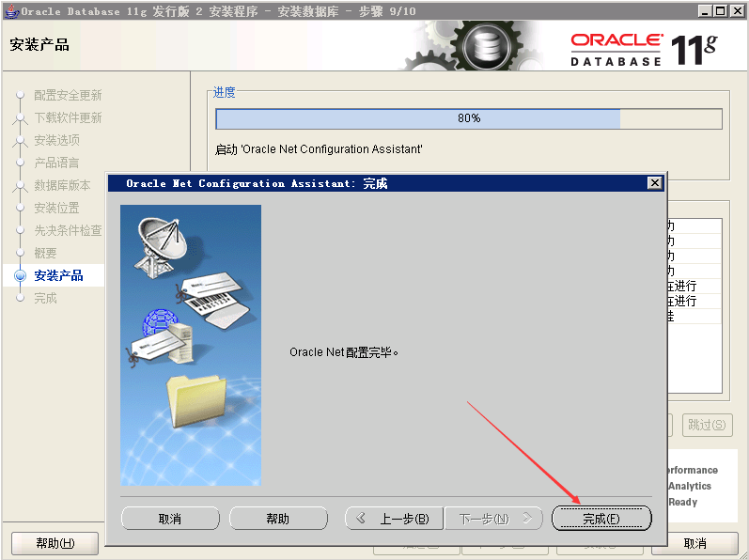Click 取消 in the Net Configuration Assistant dialog
Image resolution: width=749 pixels, height=560 pixels.
click(170, 518)
